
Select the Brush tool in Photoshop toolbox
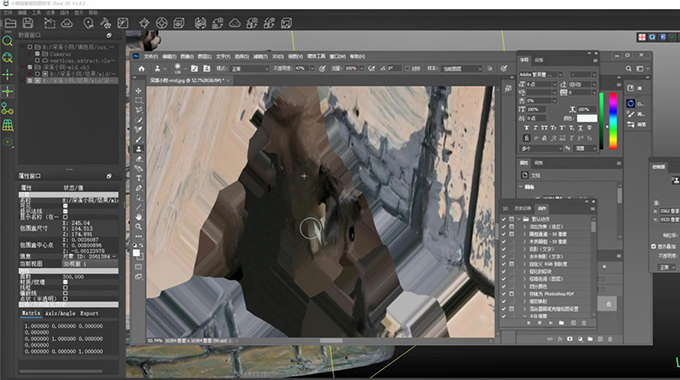(x=138, y=139)
